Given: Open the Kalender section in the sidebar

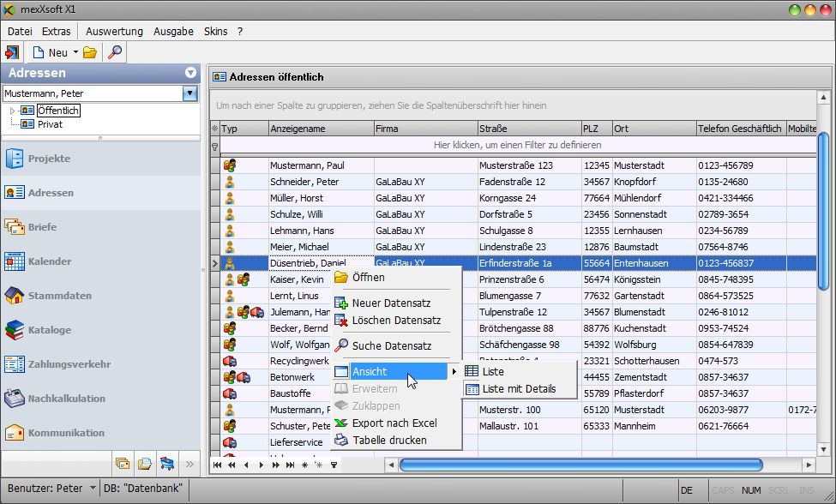Looking at the screenshot, I should point(101,261).
